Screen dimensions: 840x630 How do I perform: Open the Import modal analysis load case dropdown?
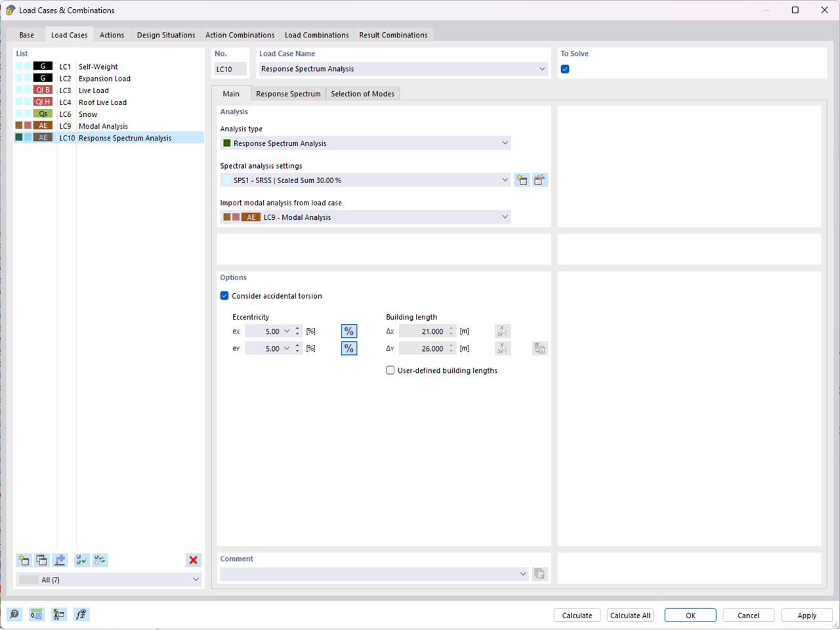click(x=505, y=217)
